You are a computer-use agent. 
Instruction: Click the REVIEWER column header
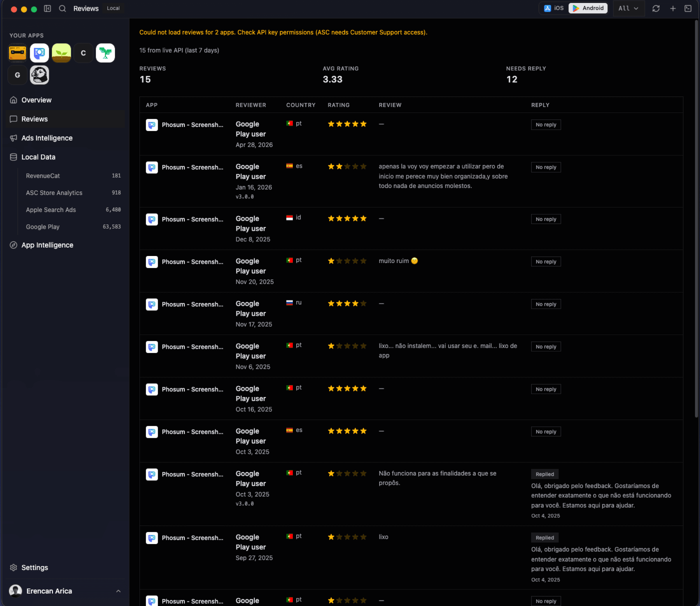(x=251, y=105)
